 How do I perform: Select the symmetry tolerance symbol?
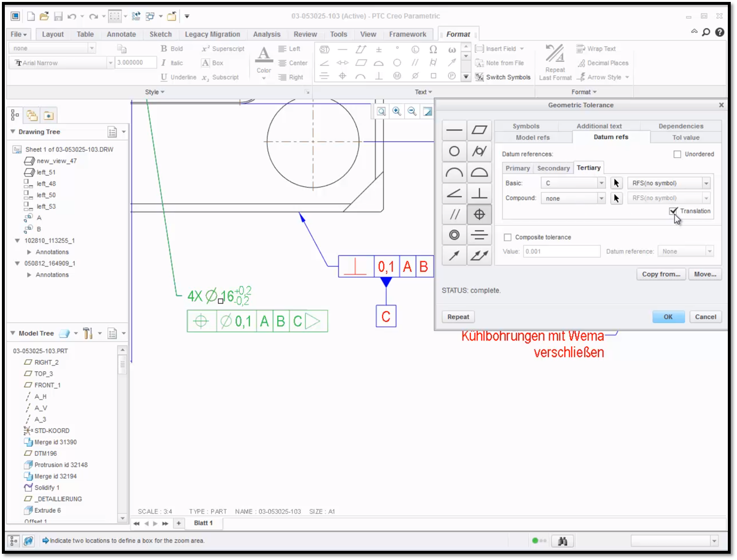tap(479, 235)
